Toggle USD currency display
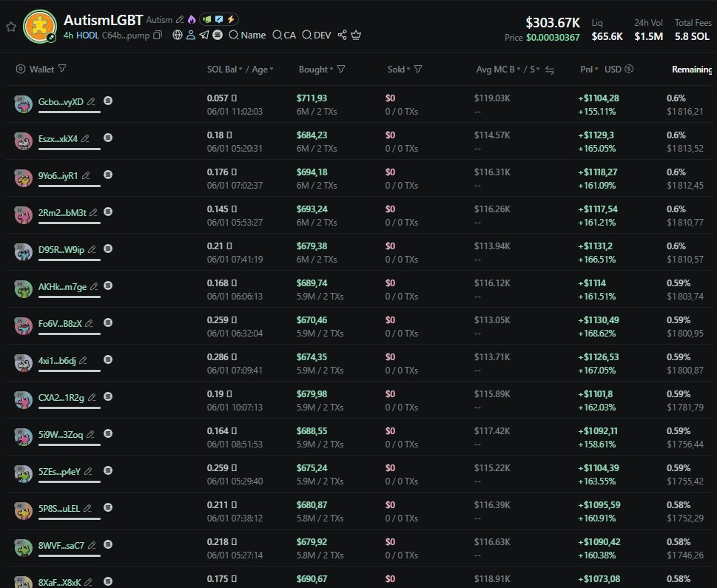This screenshot has height=588, width=717. (619, 69)
